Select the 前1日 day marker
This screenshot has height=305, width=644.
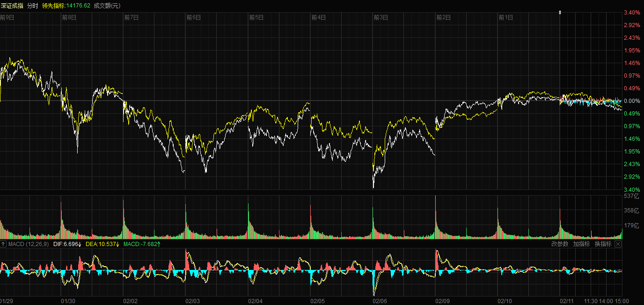pyautogui.click(x=505, y=17)
